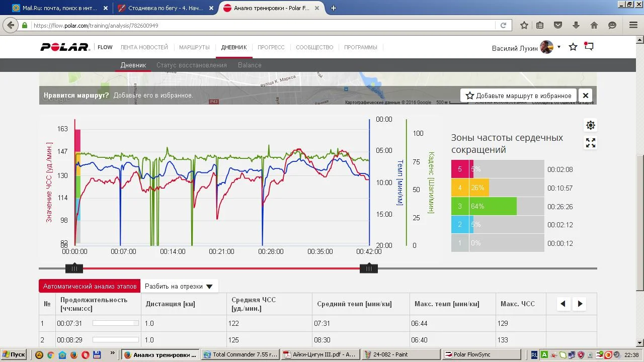Open the Firefox hamburger menu
The width and height of the screenshot is (644, 362).
633,25
